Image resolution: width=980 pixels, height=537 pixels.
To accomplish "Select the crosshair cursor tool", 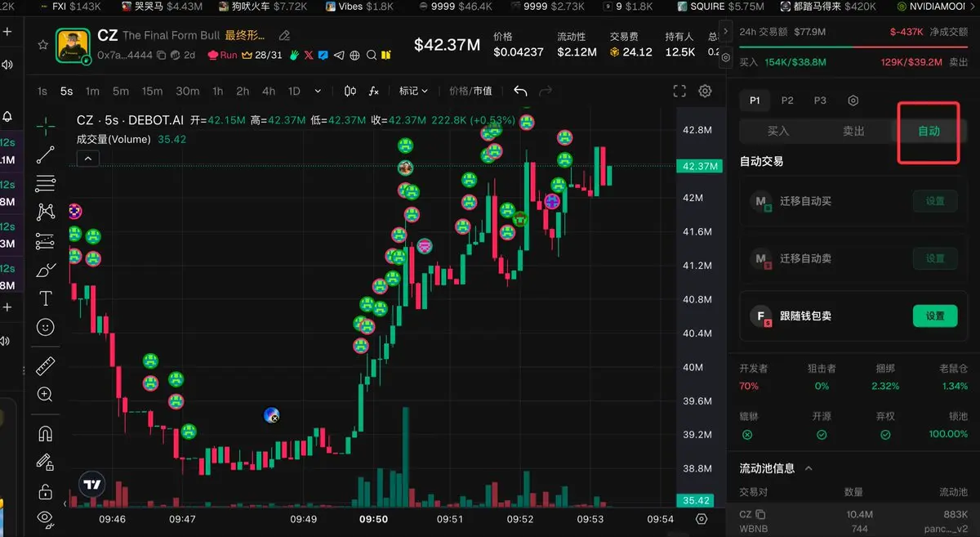I will [46, 125].
